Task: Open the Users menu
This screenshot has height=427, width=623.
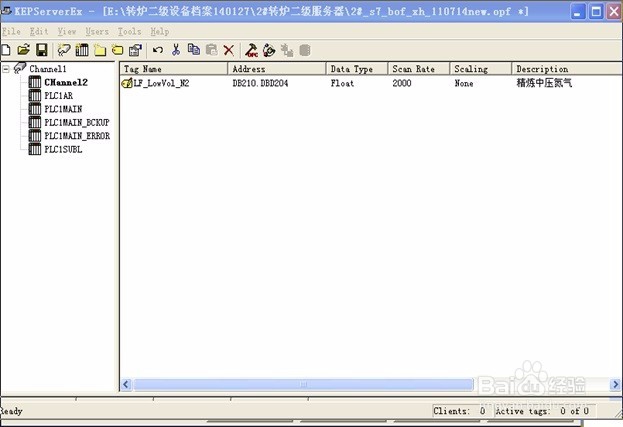Action: [97, 31]
